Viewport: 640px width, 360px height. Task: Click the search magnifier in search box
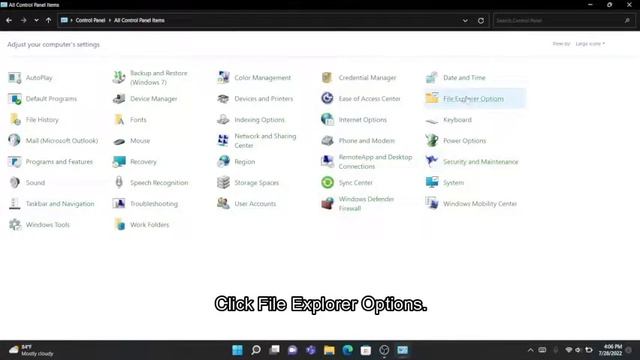[627, 20]
